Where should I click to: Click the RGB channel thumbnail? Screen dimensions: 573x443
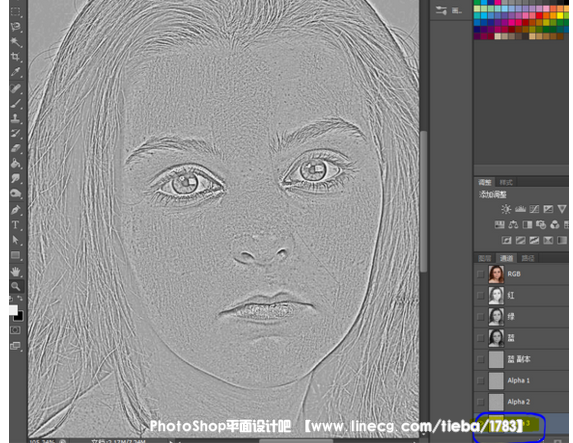(496, 274)
